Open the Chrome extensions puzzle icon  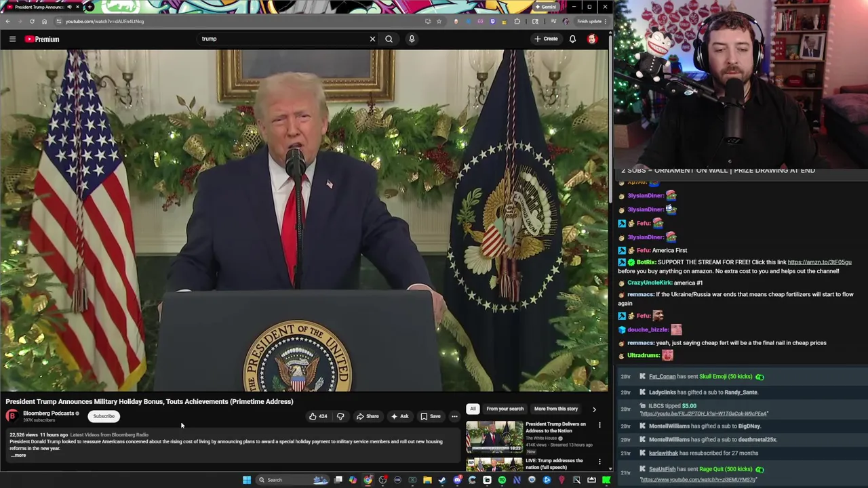[x=517, y=21]
